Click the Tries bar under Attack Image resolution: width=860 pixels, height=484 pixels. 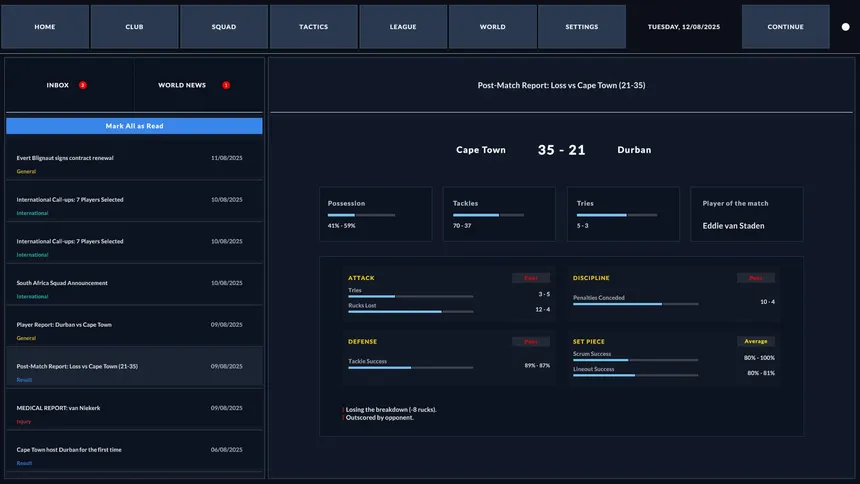[411, 296]
